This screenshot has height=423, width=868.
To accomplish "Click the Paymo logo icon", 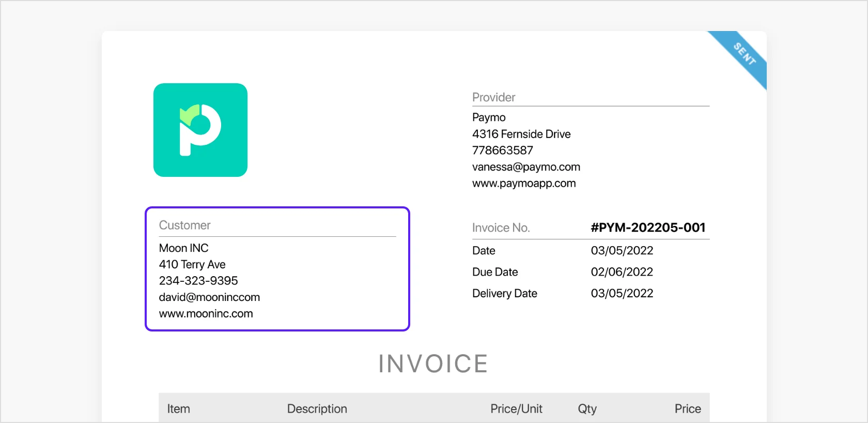I will pos(200,130).
